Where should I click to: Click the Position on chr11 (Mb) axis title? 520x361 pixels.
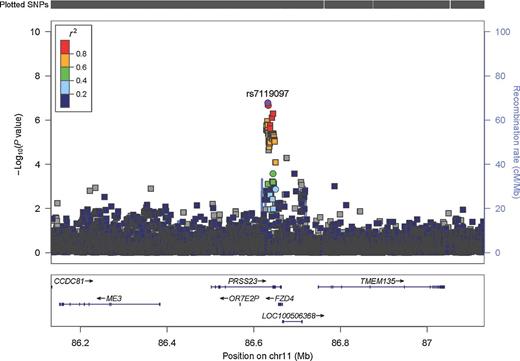click(x=268, y=356)
